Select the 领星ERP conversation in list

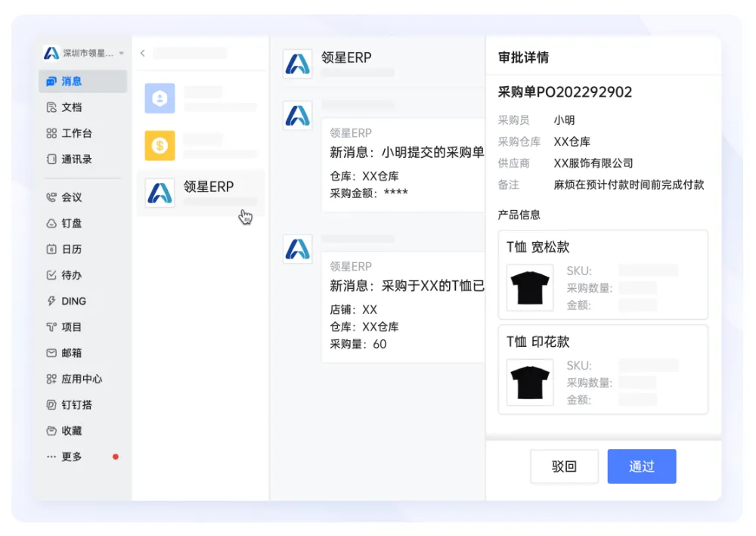(201, 193)
